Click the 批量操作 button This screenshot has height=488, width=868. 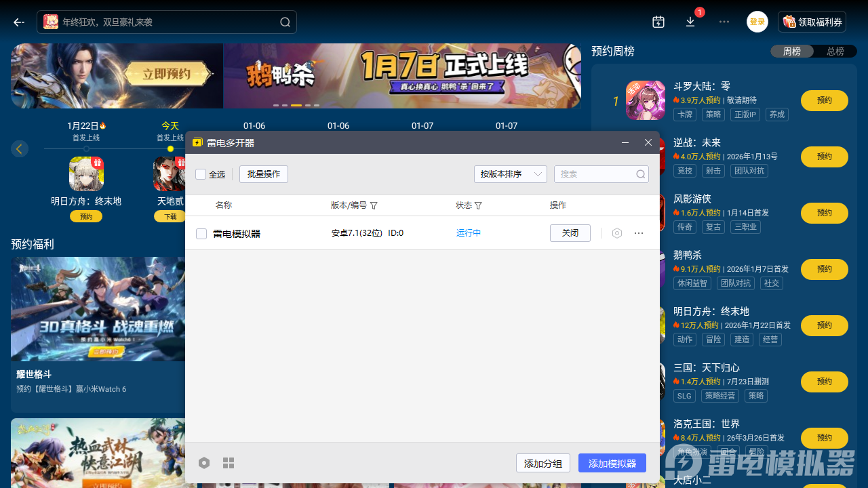tap(264, 174)
